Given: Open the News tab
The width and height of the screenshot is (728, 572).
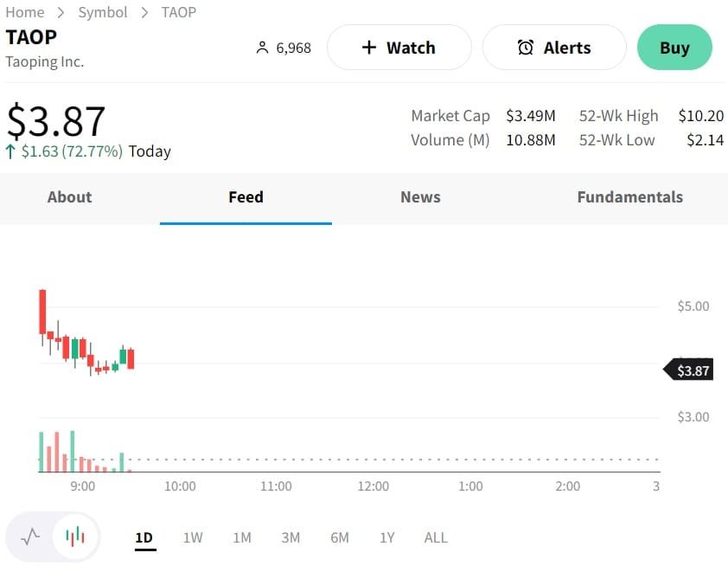Looking at the screenshot, I should coord(420,197).
